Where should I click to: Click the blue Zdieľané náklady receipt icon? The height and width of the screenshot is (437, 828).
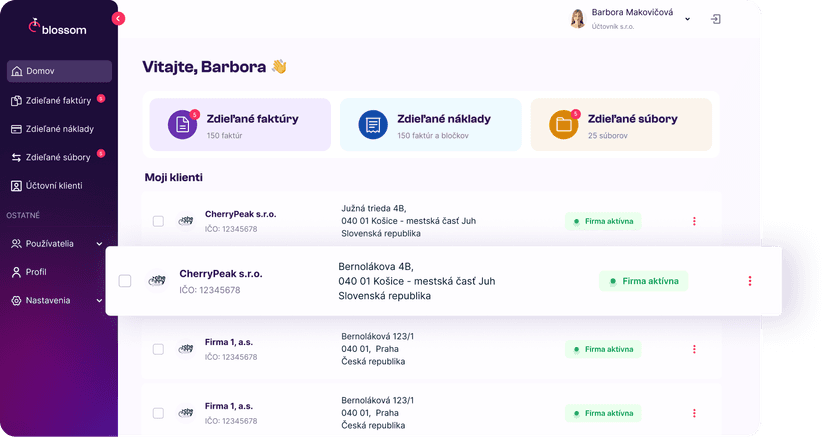pos(373,124)
